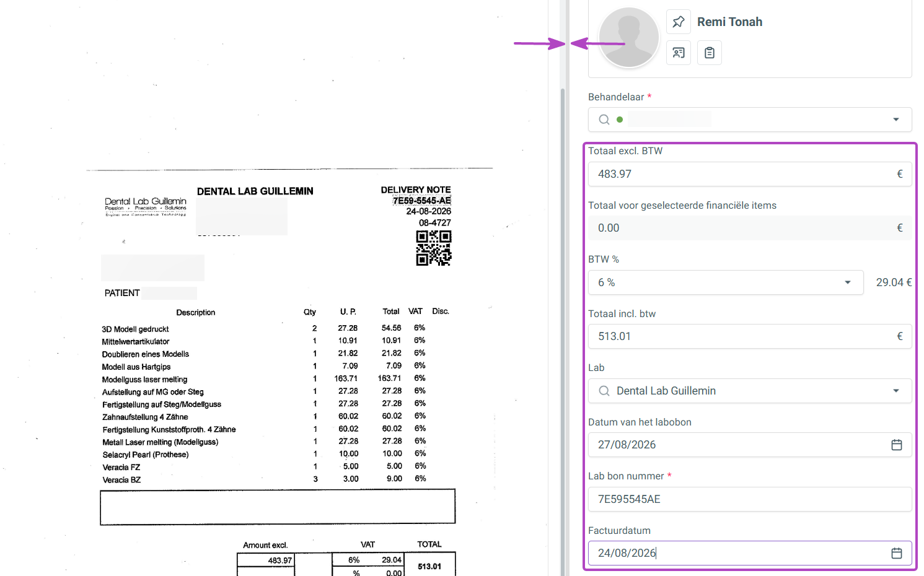
Task: Expand the Lab dropdown arrow
Action: (x=895, y=391)
